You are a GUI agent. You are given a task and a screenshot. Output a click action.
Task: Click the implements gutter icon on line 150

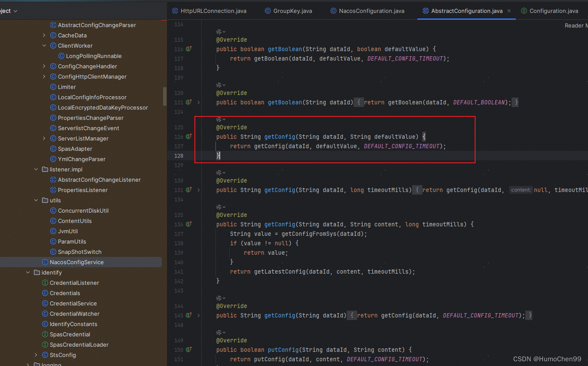pyautogui.click(x=188, y=350)
